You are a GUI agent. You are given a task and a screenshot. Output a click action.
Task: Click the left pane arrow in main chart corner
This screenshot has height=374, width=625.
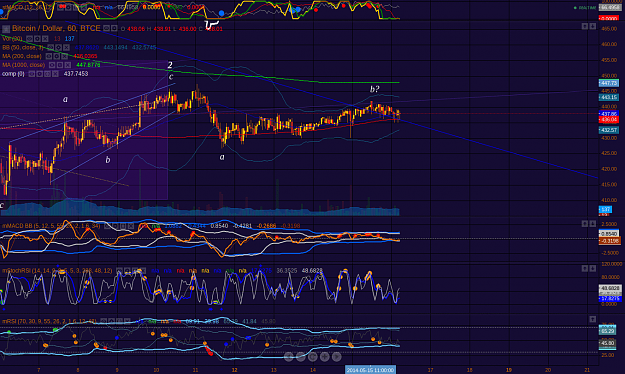pyautogui.click(x=585, y=26)
